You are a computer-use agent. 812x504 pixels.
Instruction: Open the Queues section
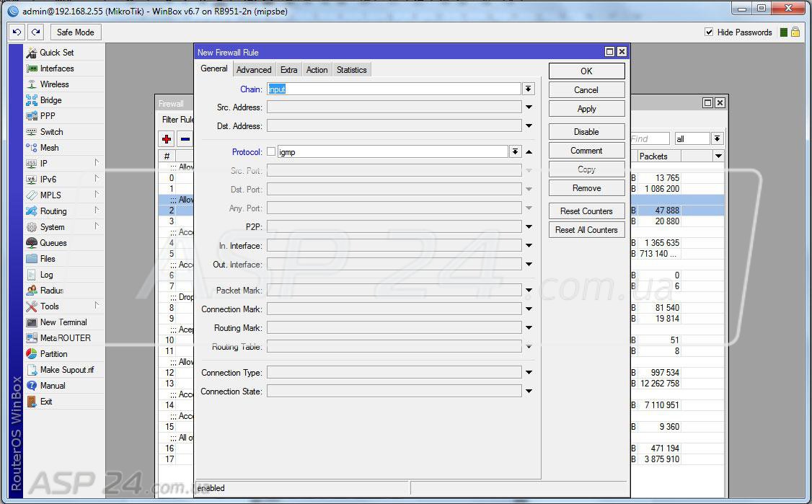[x=53, y=243]
